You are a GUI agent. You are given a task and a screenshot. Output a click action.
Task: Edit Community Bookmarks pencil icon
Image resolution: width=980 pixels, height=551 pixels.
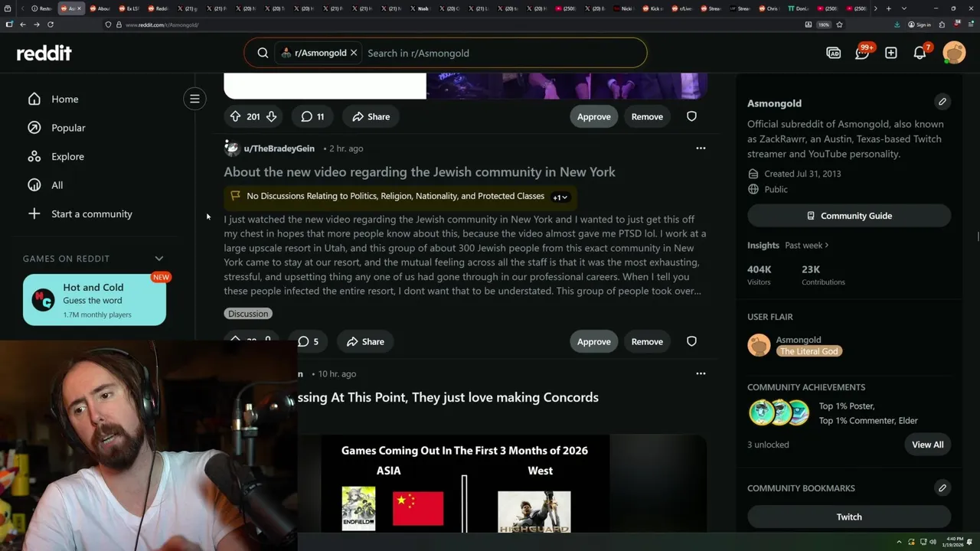tap(942, 487)
